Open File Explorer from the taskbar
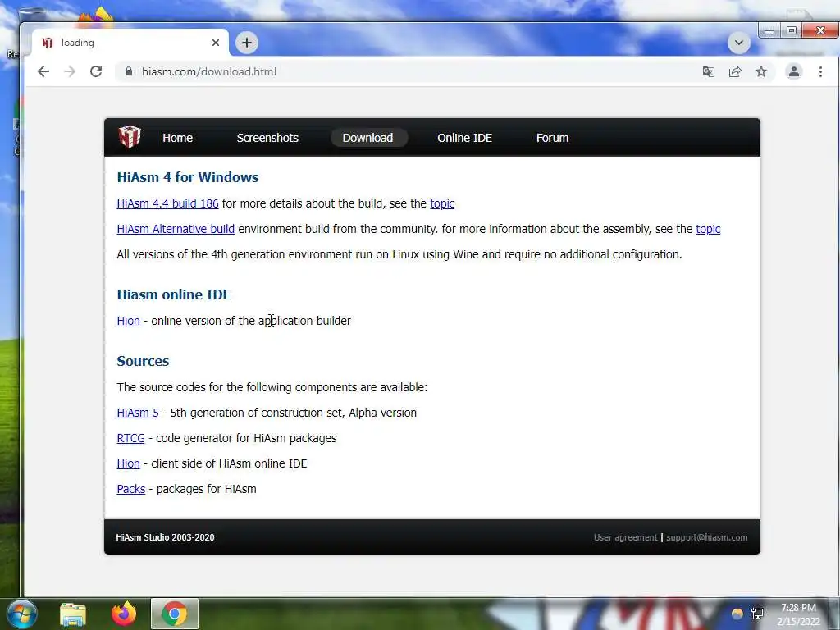This screenshot has height=630, width=840. click(x=73, y=614)
